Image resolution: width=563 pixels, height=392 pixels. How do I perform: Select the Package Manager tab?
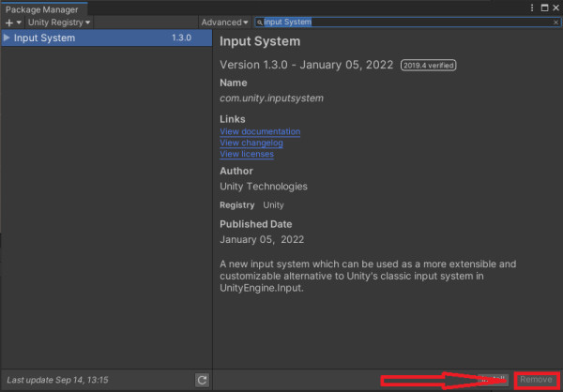click(x=44, y=9)
